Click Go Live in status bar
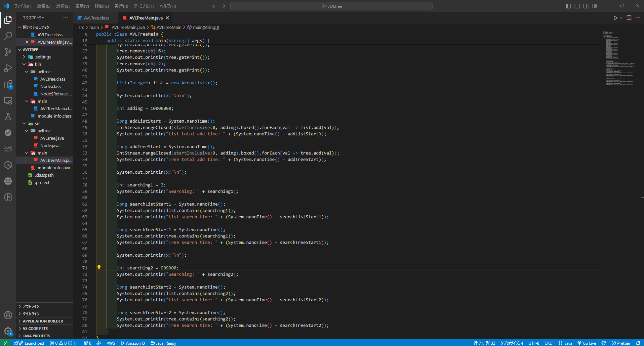This screenshot has height=346, width=644. [x=587, y=343]
